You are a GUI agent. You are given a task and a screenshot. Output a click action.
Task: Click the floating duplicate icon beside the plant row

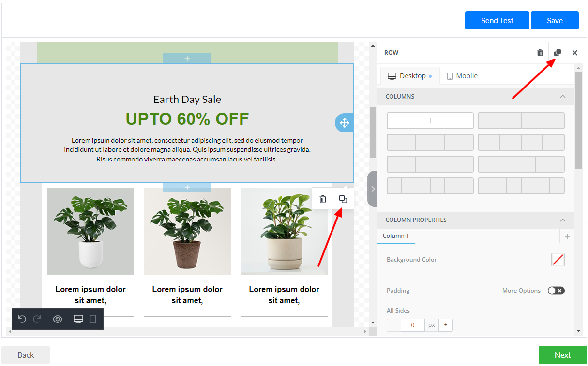point(343,199)
